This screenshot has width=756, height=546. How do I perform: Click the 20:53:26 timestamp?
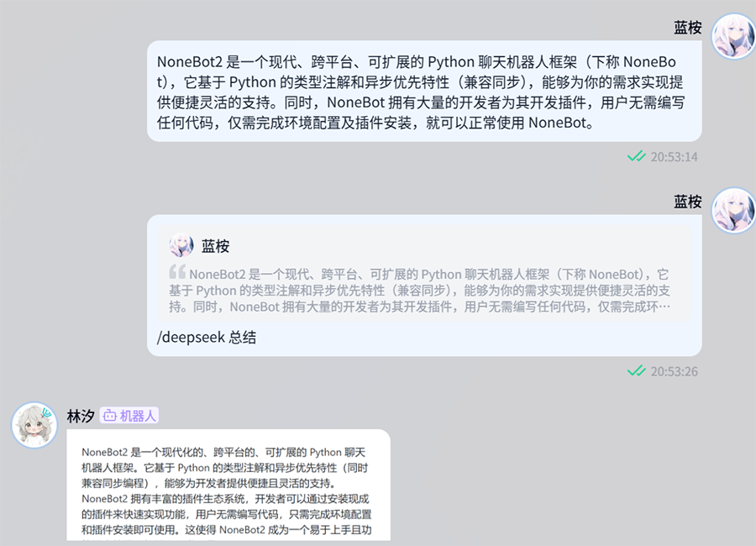674,371
